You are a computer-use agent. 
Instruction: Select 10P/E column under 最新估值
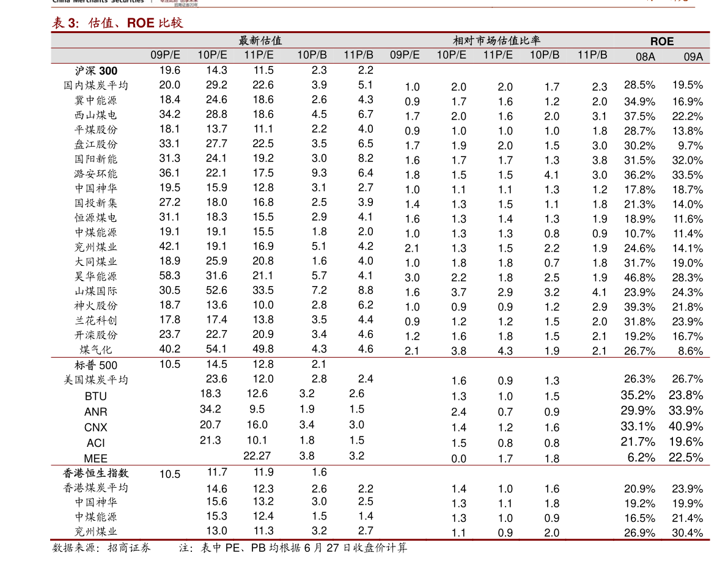212,55
